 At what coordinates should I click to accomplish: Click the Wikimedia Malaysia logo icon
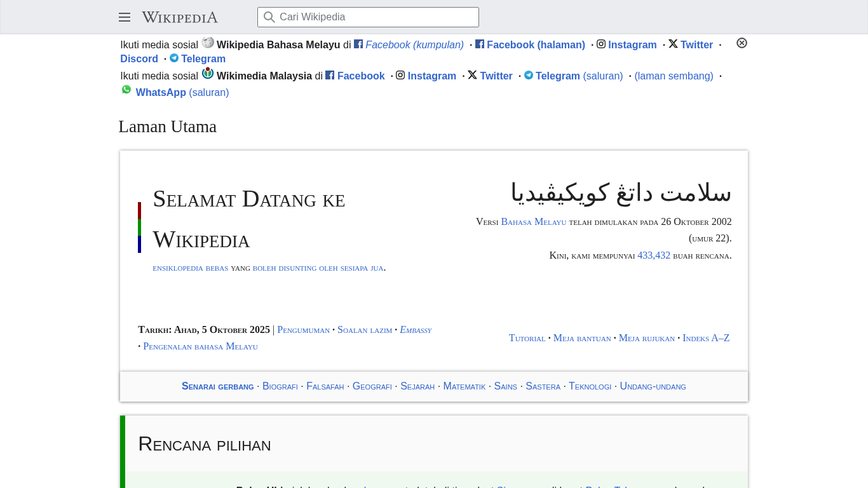(208, 74)
